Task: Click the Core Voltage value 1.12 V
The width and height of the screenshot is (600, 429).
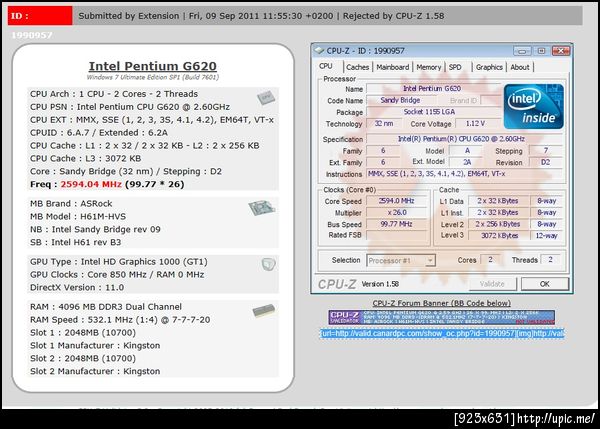Action: [477, 124]
